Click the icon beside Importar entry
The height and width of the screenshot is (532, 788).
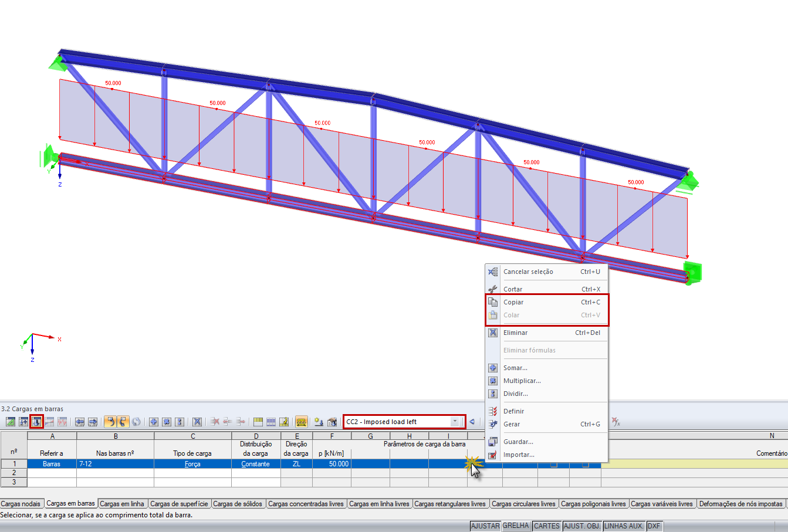(x=493, y=455)
